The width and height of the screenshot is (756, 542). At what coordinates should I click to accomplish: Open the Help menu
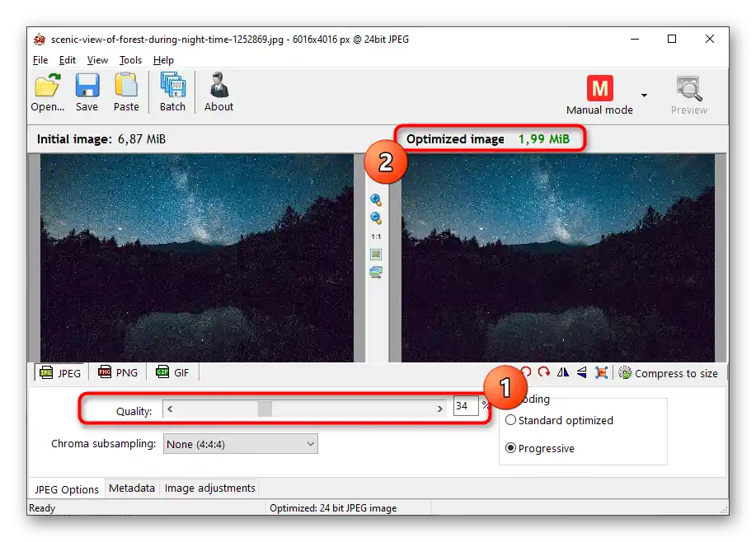(163, 60)
